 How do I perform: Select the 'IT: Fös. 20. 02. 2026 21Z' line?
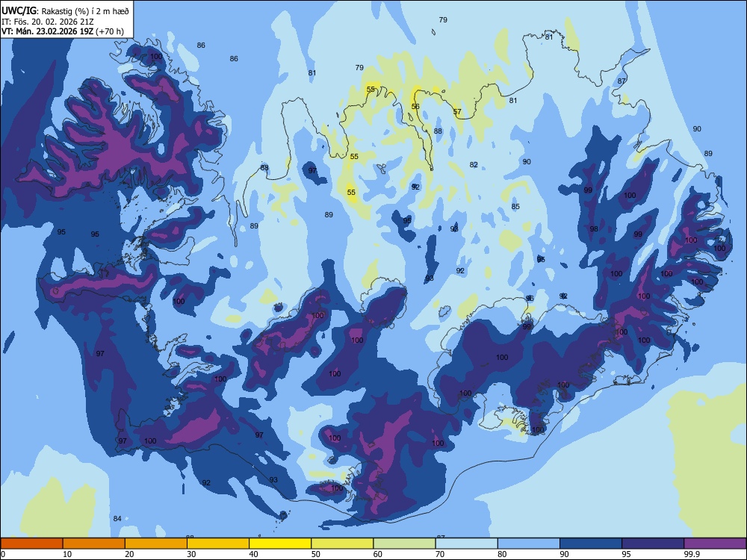[48, 22]
